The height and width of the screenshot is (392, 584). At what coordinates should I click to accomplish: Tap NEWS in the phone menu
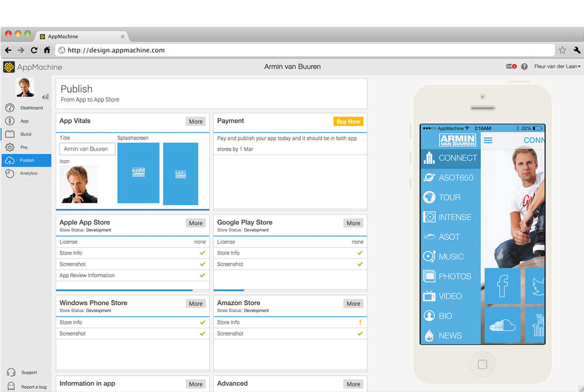450,336
